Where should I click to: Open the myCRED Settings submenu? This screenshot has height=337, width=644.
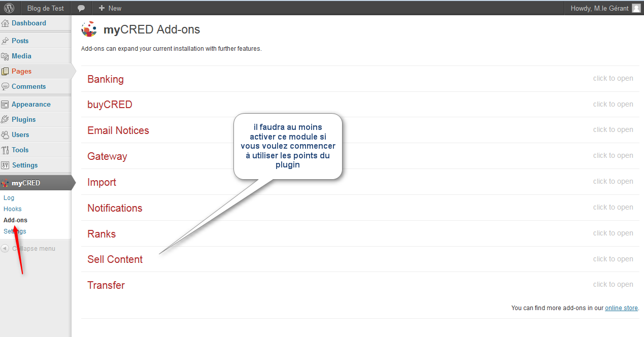tap(15, 231)
